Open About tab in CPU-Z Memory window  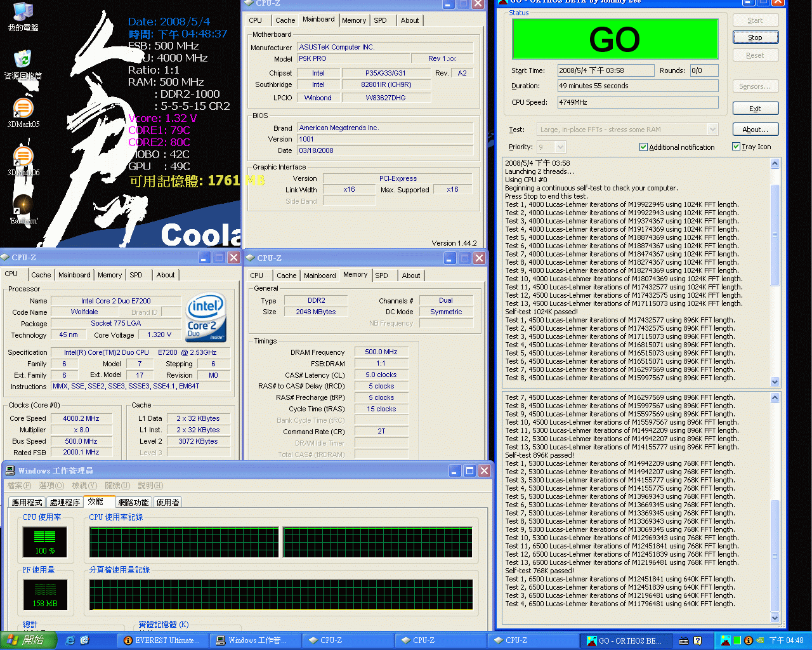411,275
